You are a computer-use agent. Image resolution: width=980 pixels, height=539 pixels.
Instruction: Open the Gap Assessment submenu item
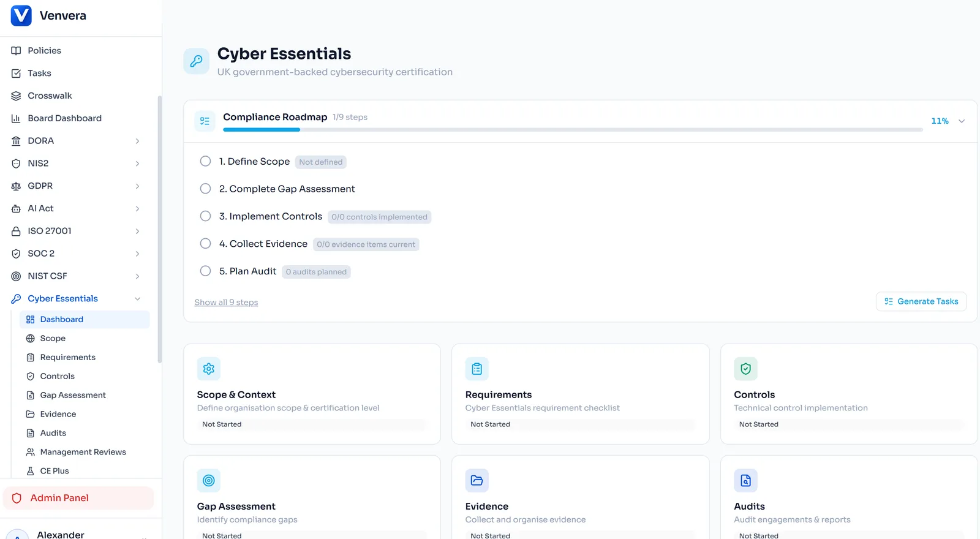pyautogui.click(x=85, y=395)
